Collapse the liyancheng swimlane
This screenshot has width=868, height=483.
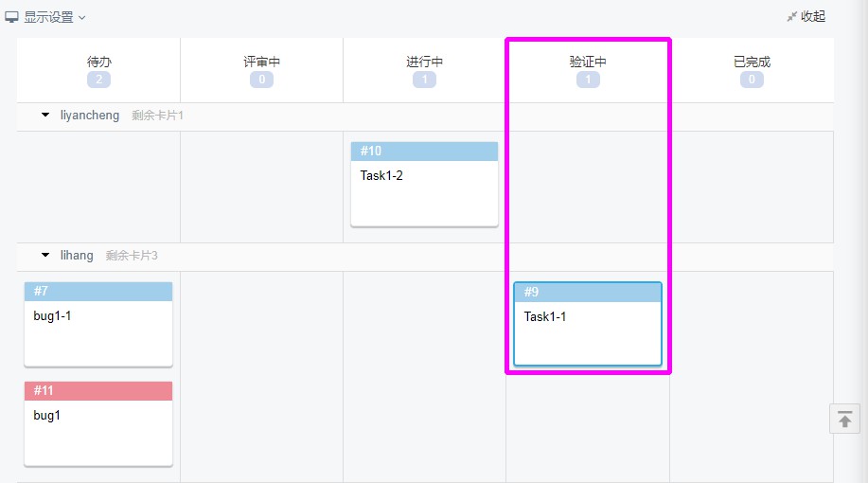click(45, 116)
